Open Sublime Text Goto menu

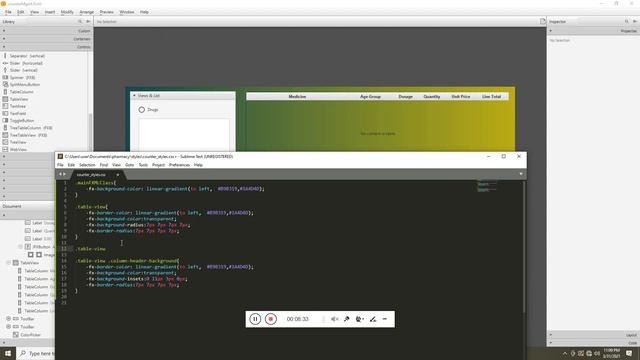click(x=129, y=165)
